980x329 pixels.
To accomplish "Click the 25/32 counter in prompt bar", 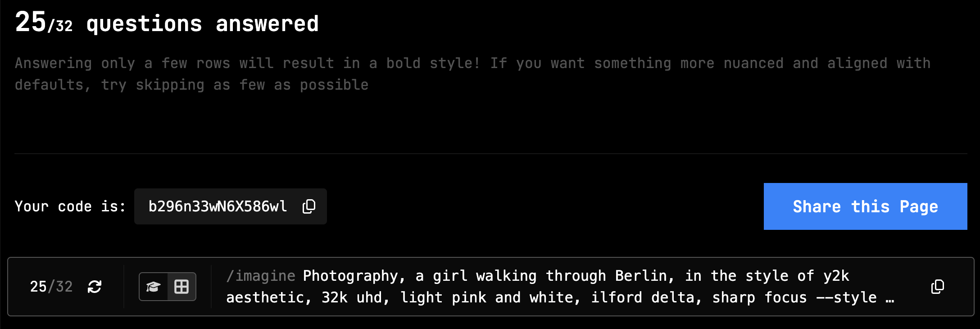I will tap(51, 287).
